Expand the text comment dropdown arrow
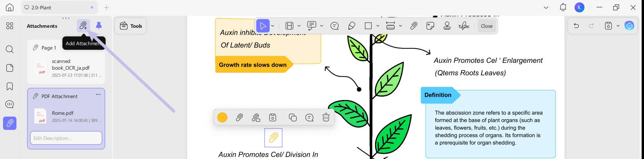 322,26
